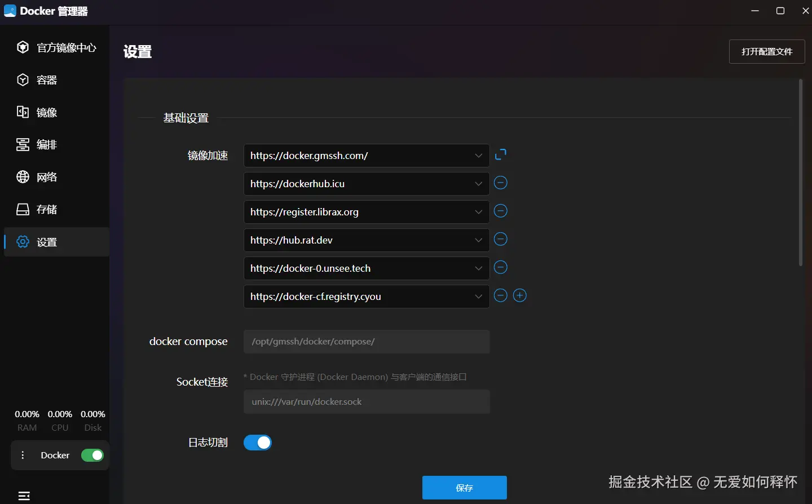Open the three-dot menu beside Docker
812x504 pixels.
23,456
